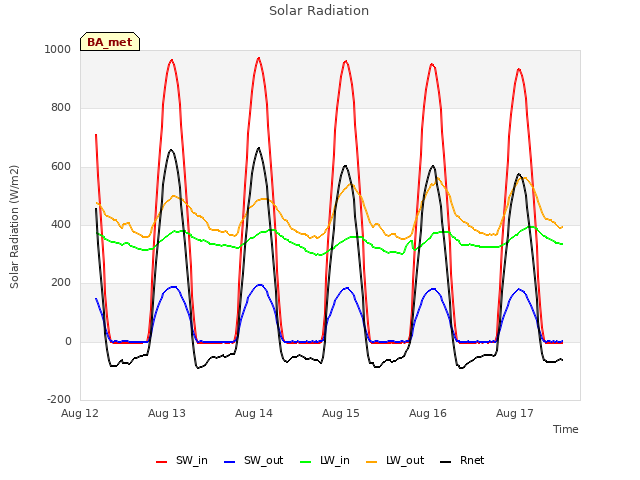The height and width of the screenshot is (480, 640).
Task: Click the 0 y-axis tick label
Action: 68,341
